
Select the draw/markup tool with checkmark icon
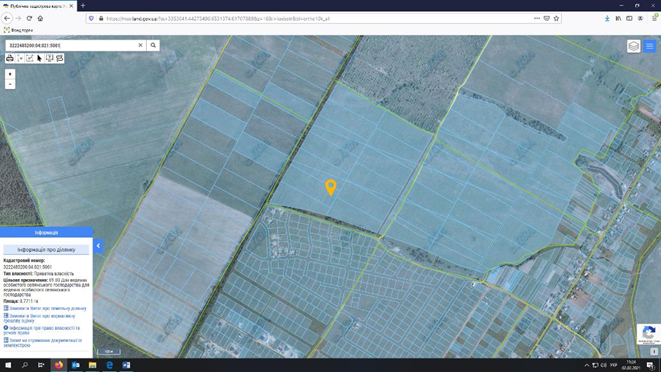30,58
